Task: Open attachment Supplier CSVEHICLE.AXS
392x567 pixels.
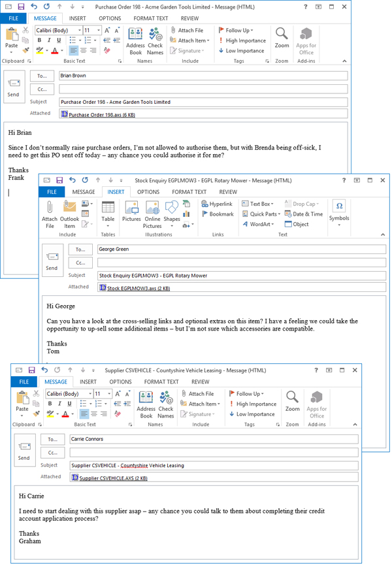Action: (110, 478)
